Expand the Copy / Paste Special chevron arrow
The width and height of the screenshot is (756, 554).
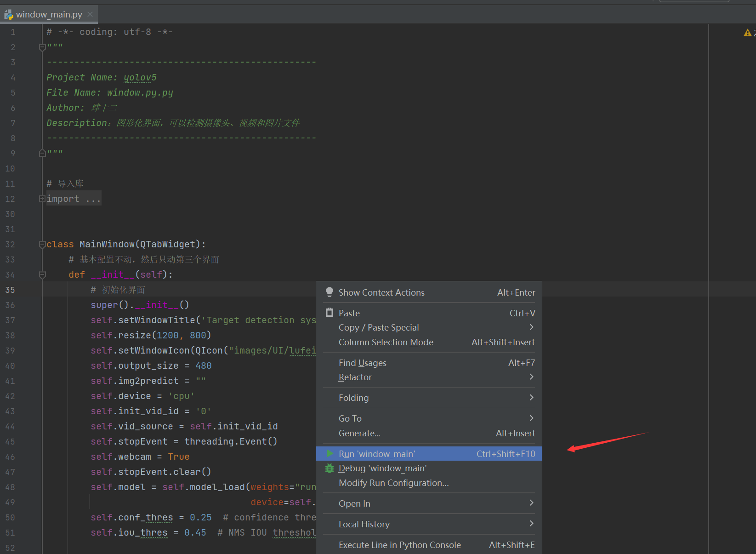(532, 327)
